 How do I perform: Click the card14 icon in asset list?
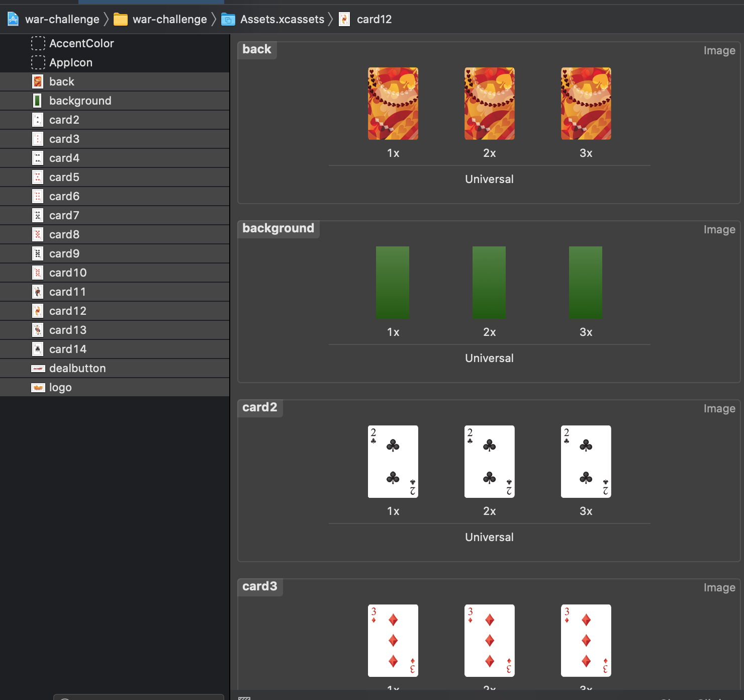[38, 349]
